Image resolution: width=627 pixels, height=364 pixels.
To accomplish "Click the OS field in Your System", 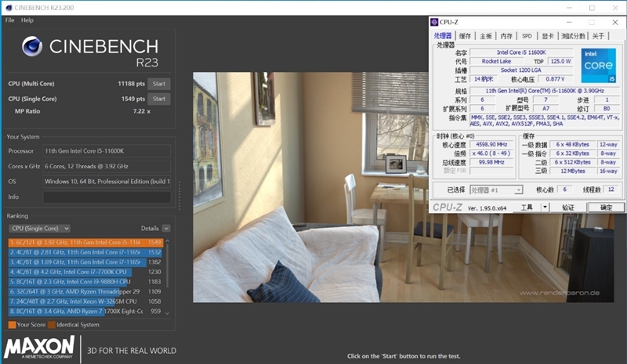I will (x=107, y=182).
